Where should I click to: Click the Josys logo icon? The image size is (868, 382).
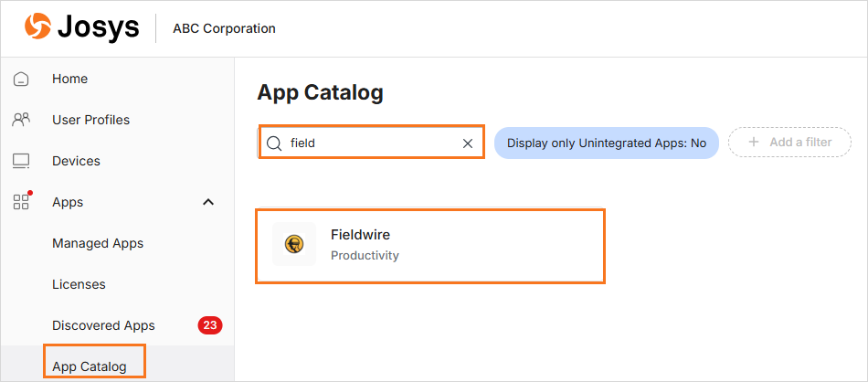(37, 27)
